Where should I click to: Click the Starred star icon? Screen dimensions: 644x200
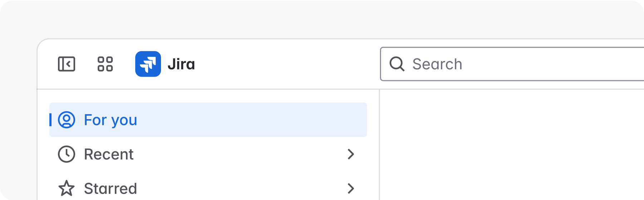(x=67, y=188)
